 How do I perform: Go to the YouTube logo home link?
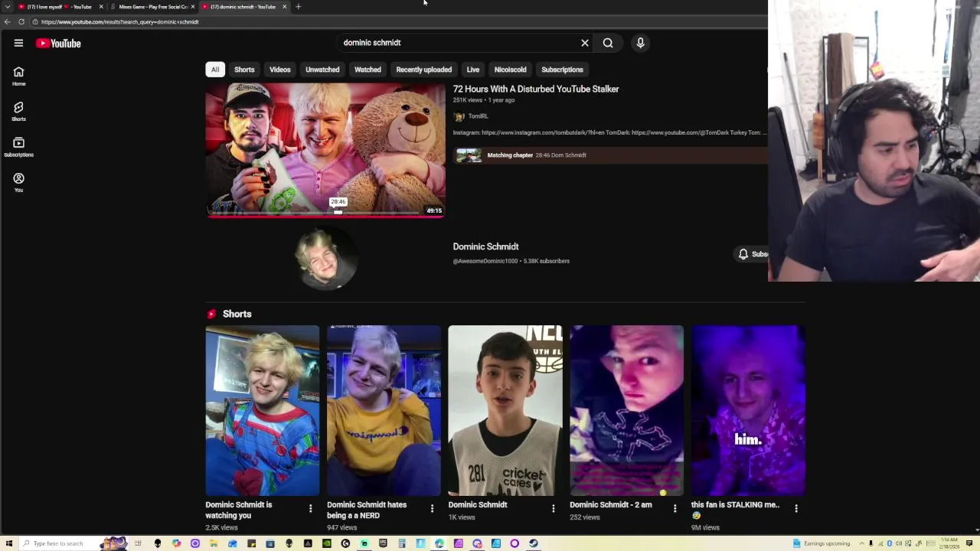tap(58, 44)
